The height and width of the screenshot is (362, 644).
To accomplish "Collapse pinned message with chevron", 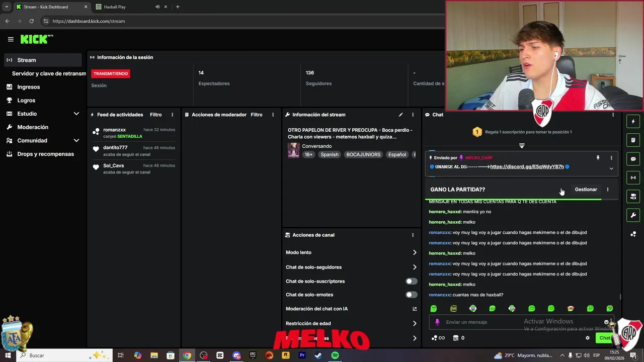I will coord(611,168).
